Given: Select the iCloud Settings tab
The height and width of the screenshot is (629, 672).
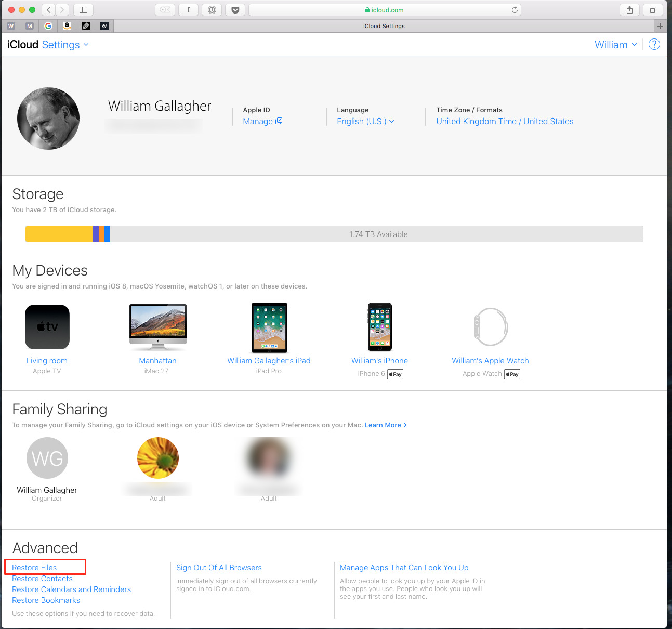Looking at the screenshot, I should [x=384, y=26].
